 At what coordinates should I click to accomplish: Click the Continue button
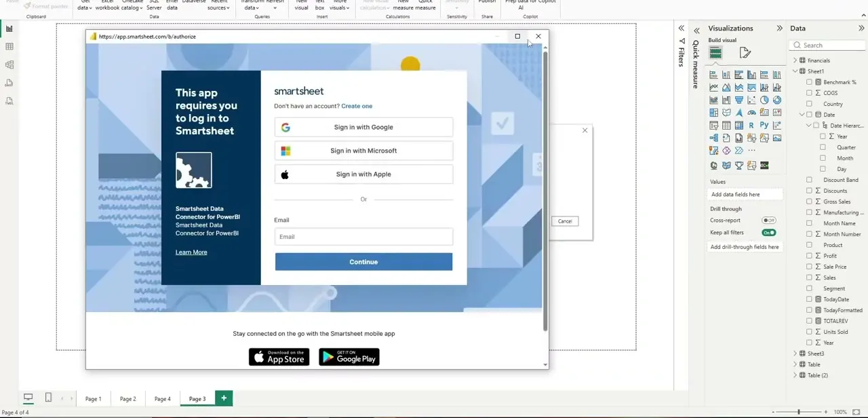(363, 262)
